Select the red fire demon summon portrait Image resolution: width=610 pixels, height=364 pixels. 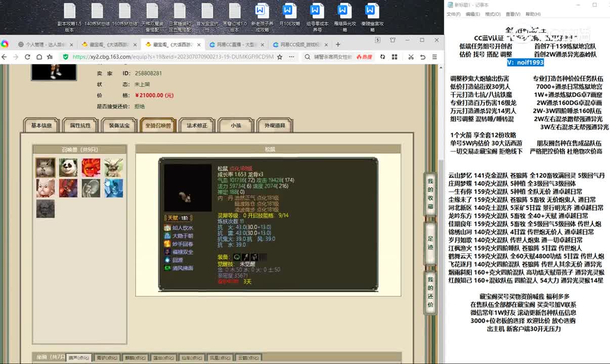pyautogui.click(x=91, y=167)
